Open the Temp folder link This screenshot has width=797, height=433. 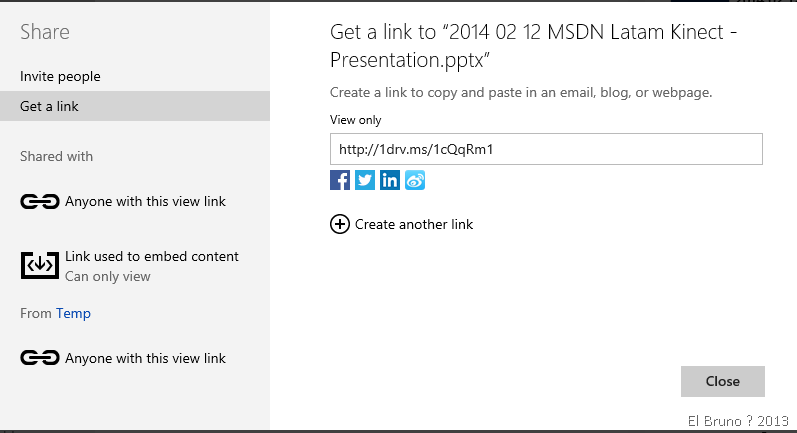[x=73, y=314]
